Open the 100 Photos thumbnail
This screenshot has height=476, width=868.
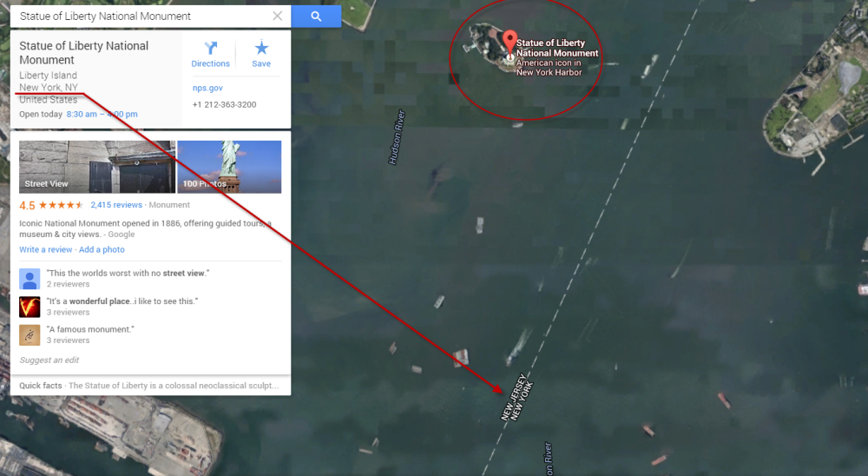point(229,167)
